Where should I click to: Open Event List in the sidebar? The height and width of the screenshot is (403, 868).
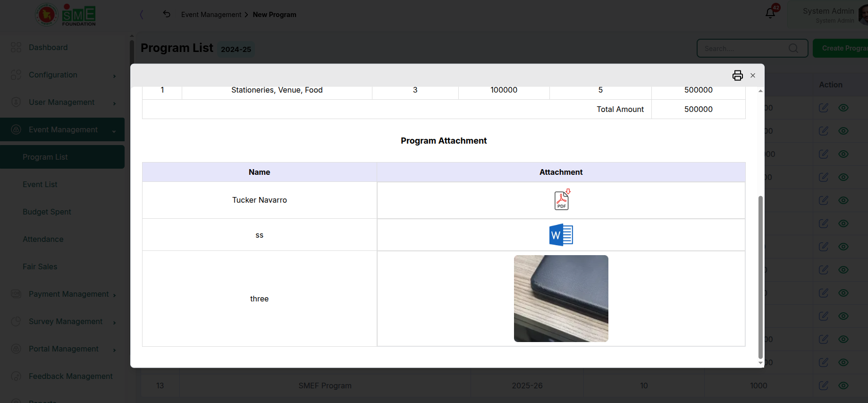tap(40, 184)
